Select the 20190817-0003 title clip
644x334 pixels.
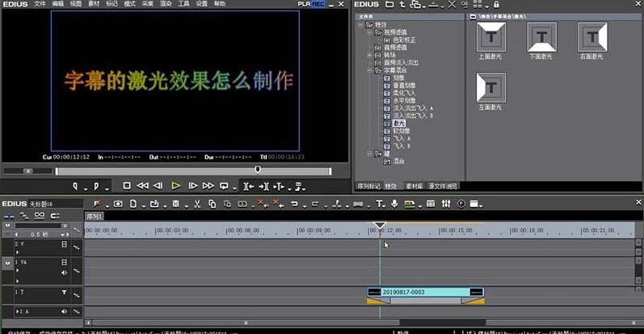(426, 292)
